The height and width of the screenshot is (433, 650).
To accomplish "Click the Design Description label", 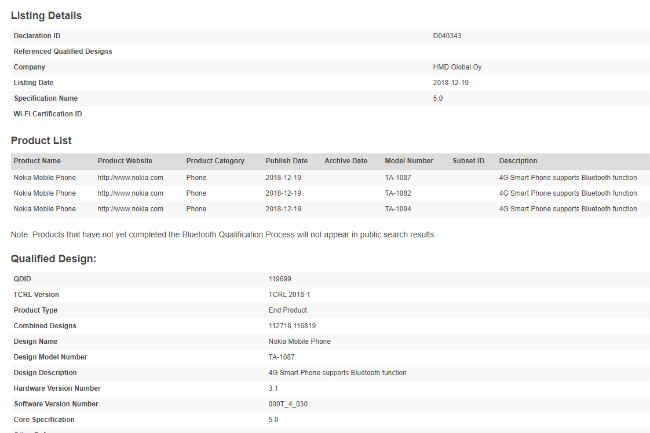I will 45,373.
